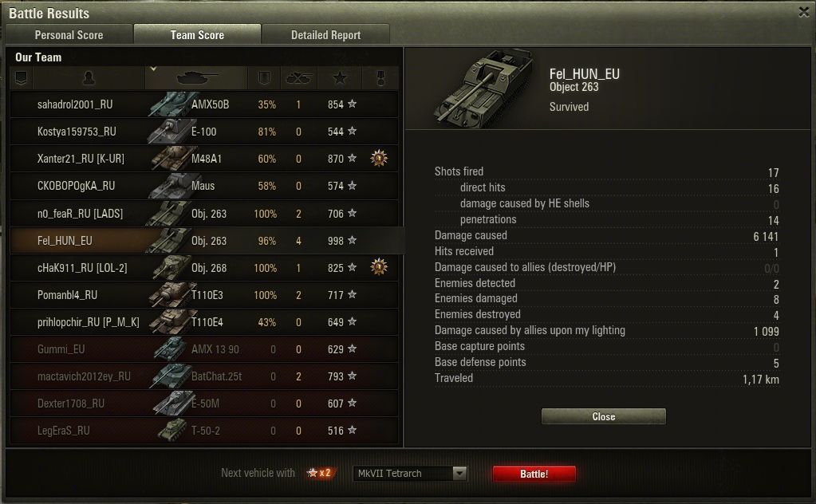Image resolution: width=816 pixels, height=504 pixels.
Task: Select sahadrol2001_RU AMX50B row
Action: tap(205, 104)
